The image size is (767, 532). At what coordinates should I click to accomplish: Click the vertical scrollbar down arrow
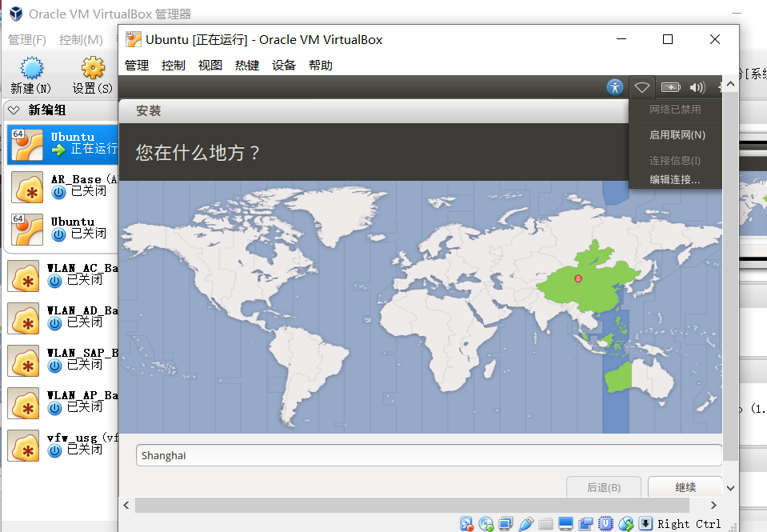click(730, 488)
